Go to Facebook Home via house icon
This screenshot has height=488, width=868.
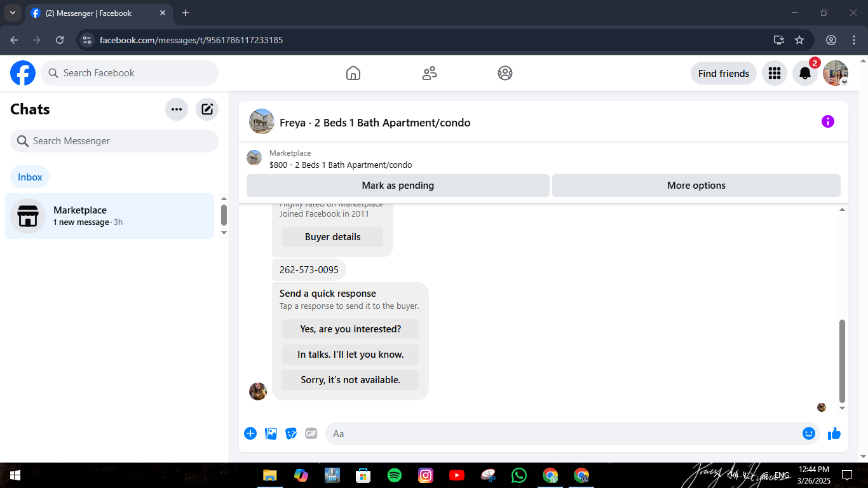point(353,73)
